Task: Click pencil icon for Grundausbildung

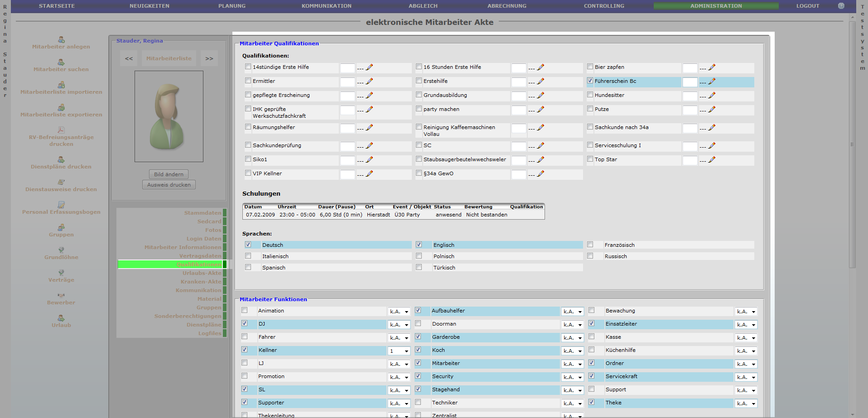Action: [540, 95]
